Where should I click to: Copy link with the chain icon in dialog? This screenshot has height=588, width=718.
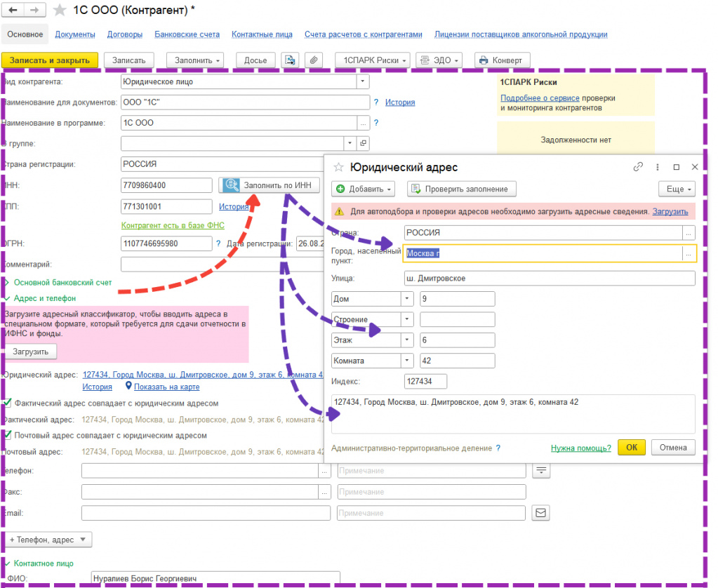coord(638,167)
